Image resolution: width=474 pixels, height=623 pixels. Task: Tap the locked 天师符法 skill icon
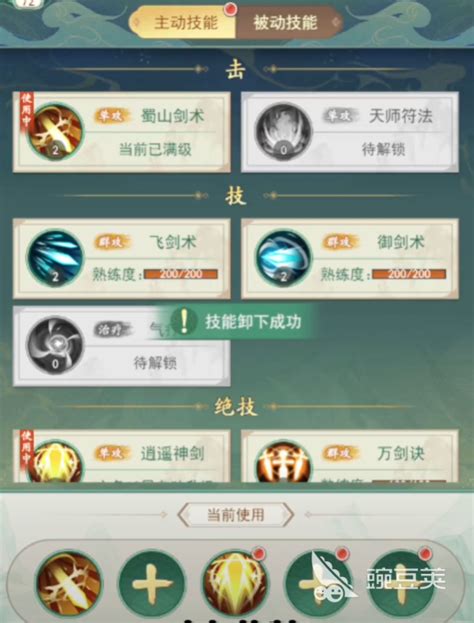[x=283, y=132]
